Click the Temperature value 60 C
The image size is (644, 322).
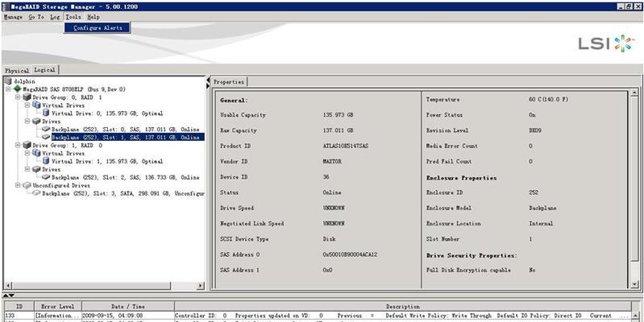pyautogui.click(x=548, y=100)
